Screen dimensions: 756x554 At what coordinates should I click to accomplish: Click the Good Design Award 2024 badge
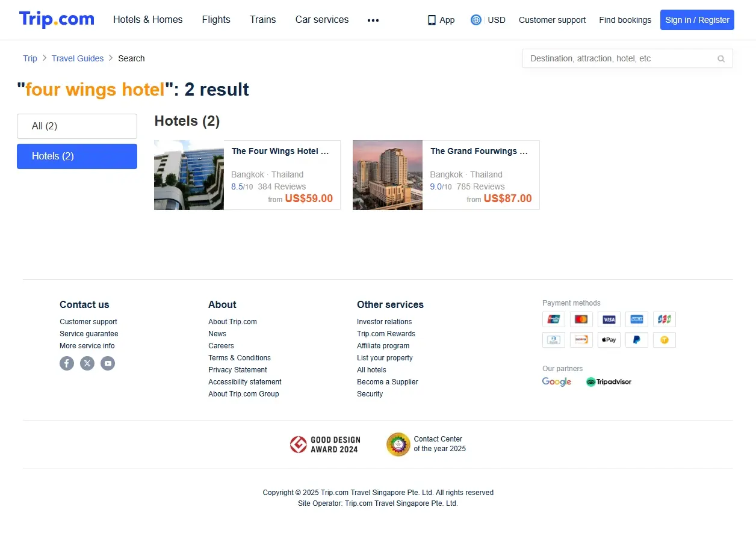(x=324, y=445)
